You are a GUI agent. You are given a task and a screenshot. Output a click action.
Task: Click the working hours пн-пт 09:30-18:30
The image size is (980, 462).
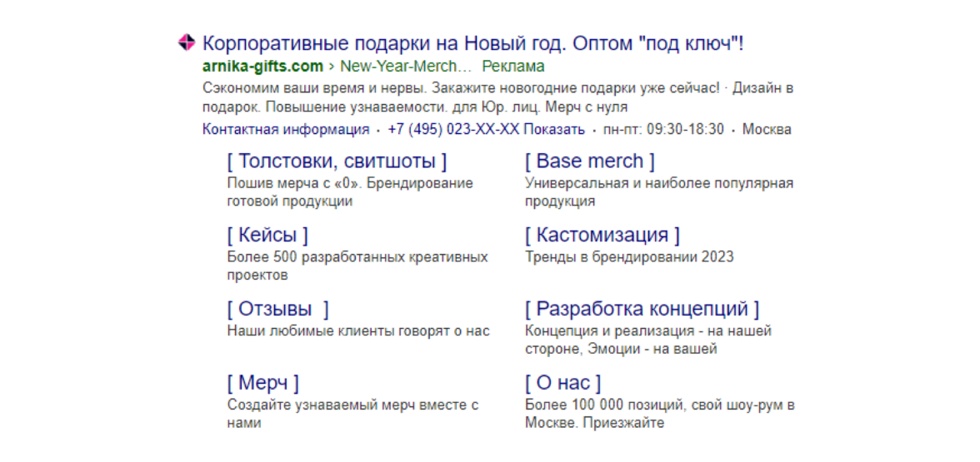pos(663,130)
